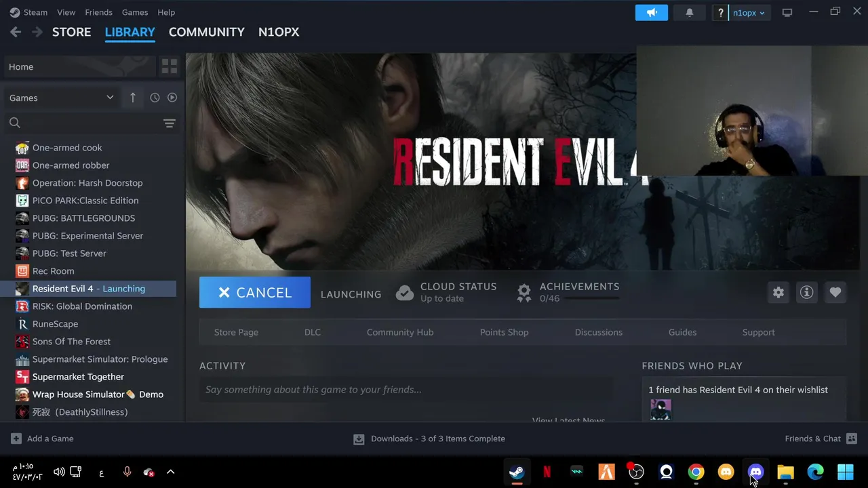Screen dimensions: 868x488
Task: Show game information icon
Action: [x=806, y=292]
